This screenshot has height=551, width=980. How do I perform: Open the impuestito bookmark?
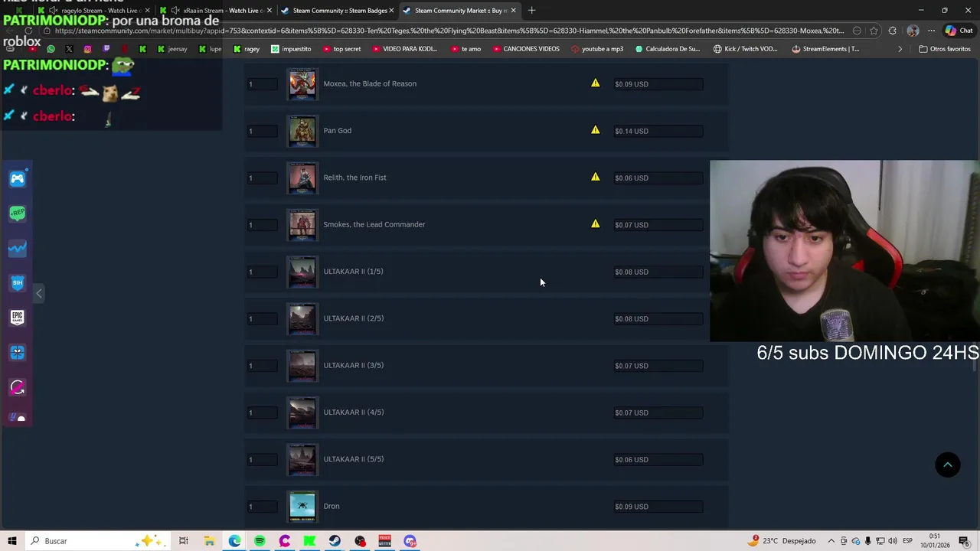[291, 49]
